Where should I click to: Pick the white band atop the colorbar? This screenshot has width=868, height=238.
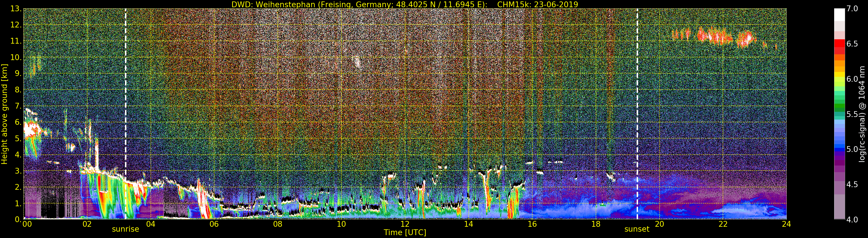(839, 15)
